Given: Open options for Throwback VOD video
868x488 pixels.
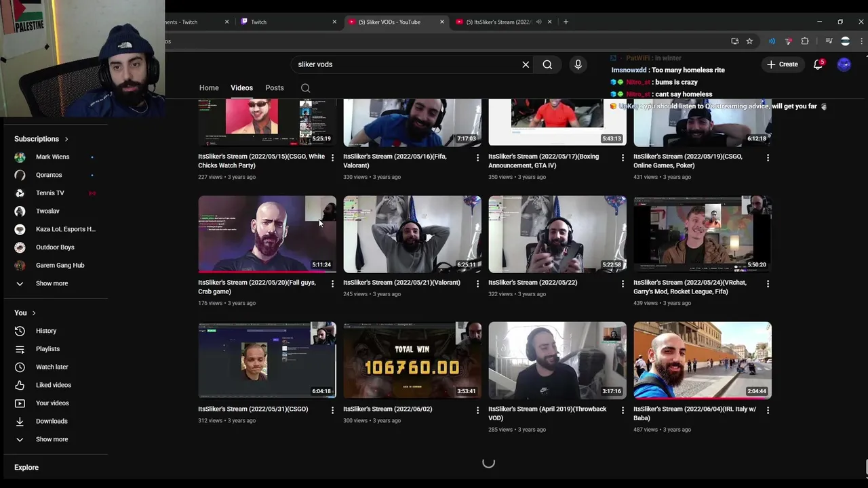Looking at the screenshot, I should click(x=623, y=411).
